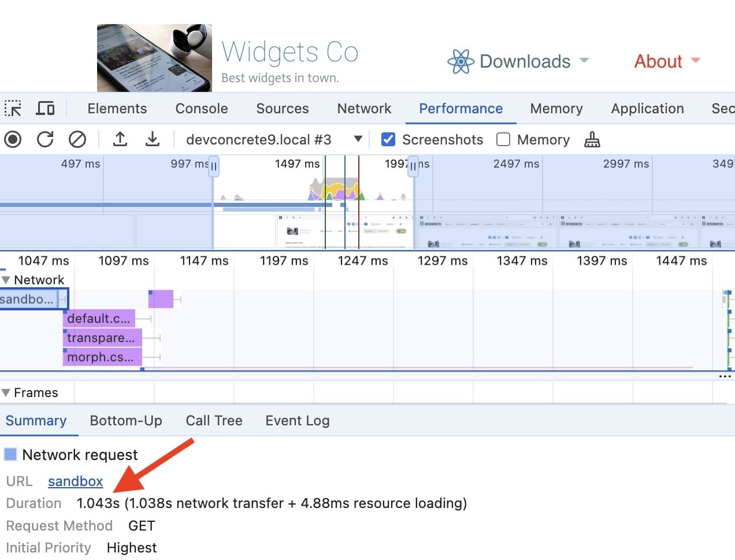Toggle the device toolbar icon

point(46,109)
